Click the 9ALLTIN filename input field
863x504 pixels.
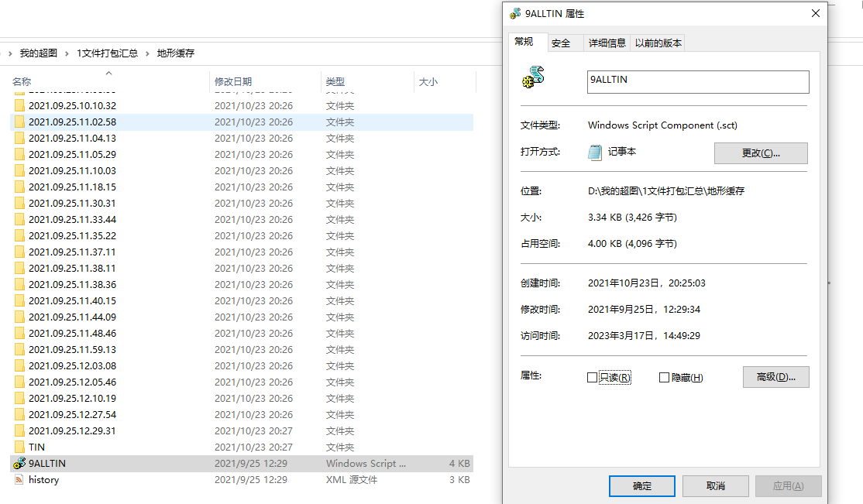698,82
